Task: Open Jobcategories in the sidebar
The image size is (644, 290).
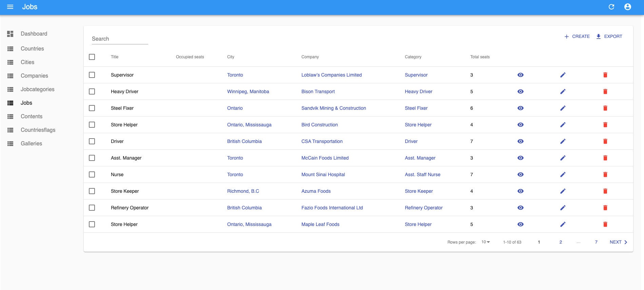Action: click(38, 89)
